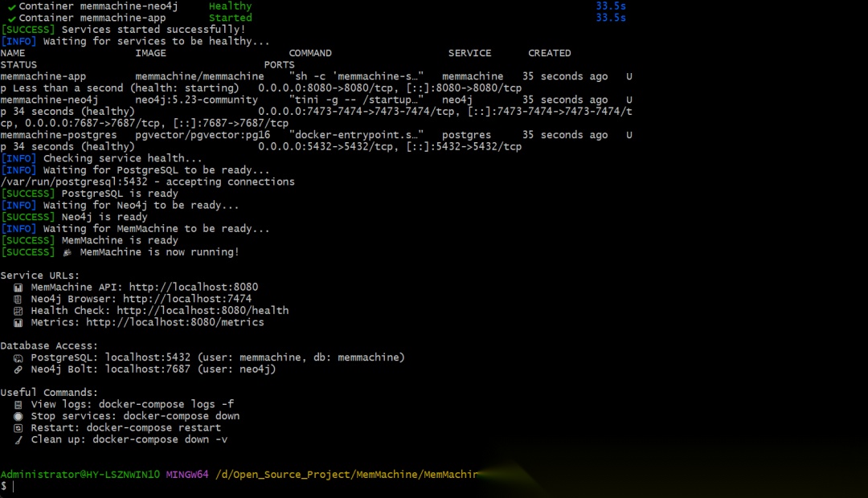
Task: Click the 'memmachine-postgres' container name
Action: (x=59, y=135)
